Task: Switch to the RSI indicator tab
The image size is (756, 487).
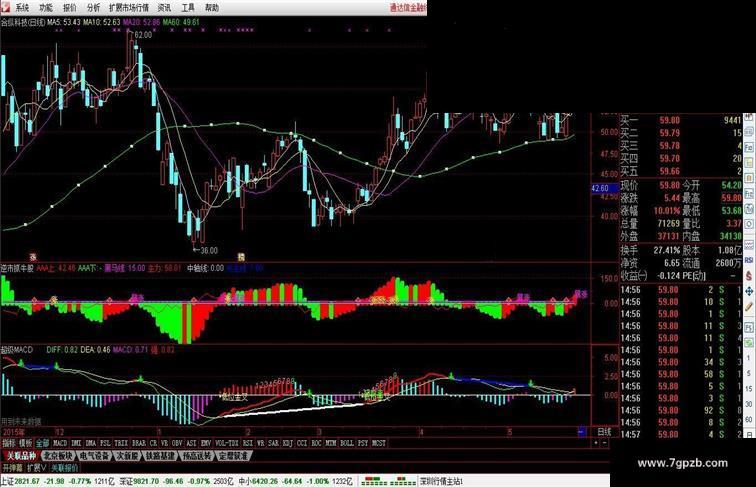Action: [246, 443]
